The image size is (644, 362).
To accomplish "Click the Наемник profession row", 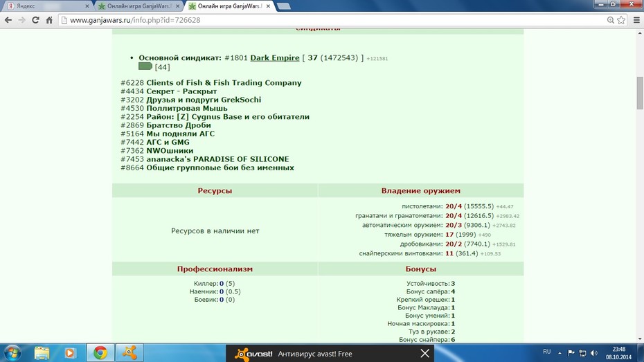I will coord(215,292).
